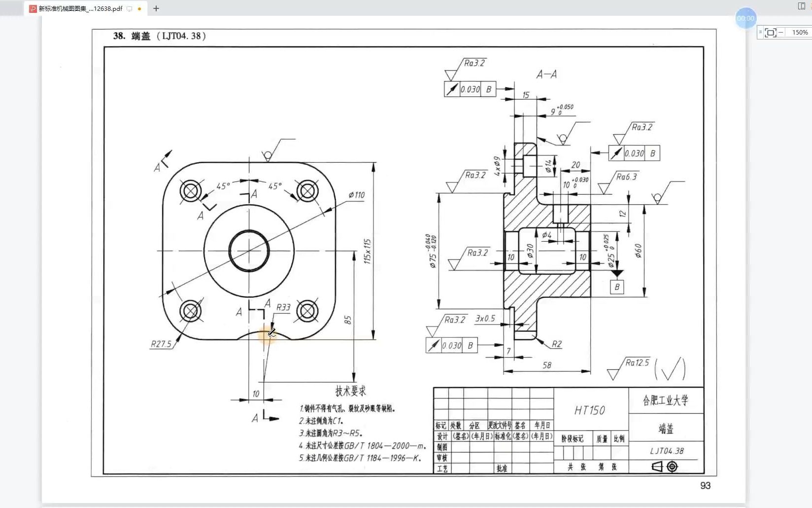Click the ø30 bore dimension
The height and width of the screenshot is (508, 812).
[x=530, y=251]
